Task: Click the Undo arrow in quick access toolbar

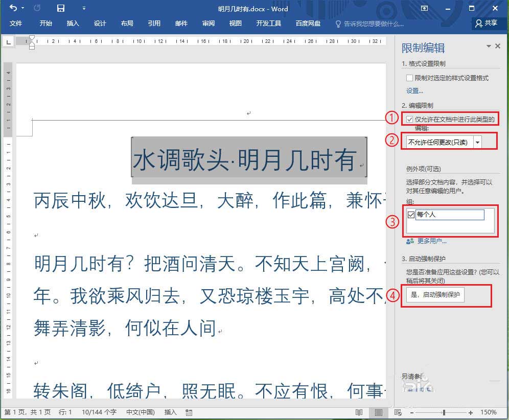Action: point(13,8)
